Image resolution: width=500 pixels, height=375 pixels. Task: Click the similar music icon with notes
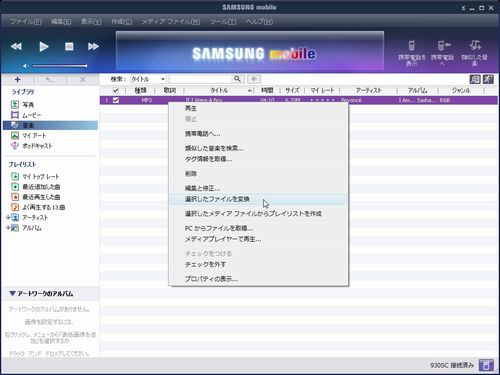(x=475, y=45)
